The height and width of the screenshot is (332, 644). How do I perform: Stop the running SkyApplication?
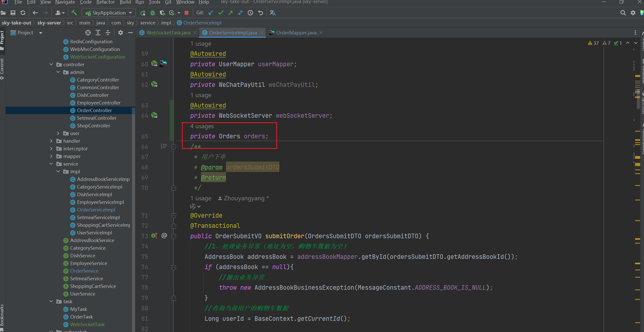pyautogui.click(x=187, y=13)
